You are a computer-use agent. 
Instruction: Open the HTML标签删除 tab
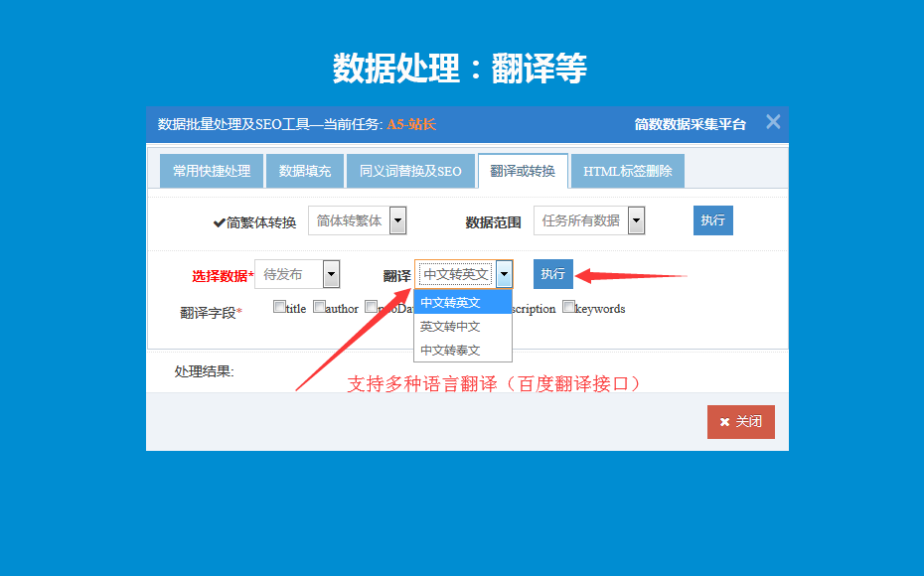tap(628, 171)
